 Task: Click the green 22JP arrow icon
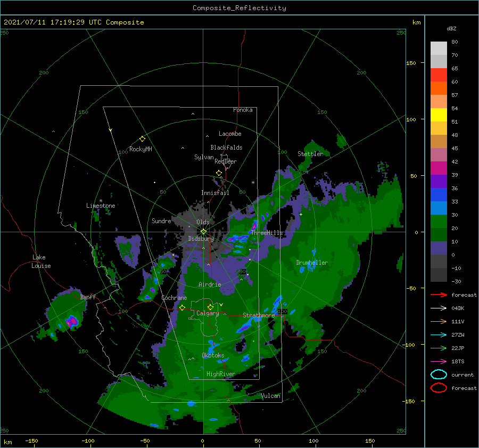(x=439, y=348)
